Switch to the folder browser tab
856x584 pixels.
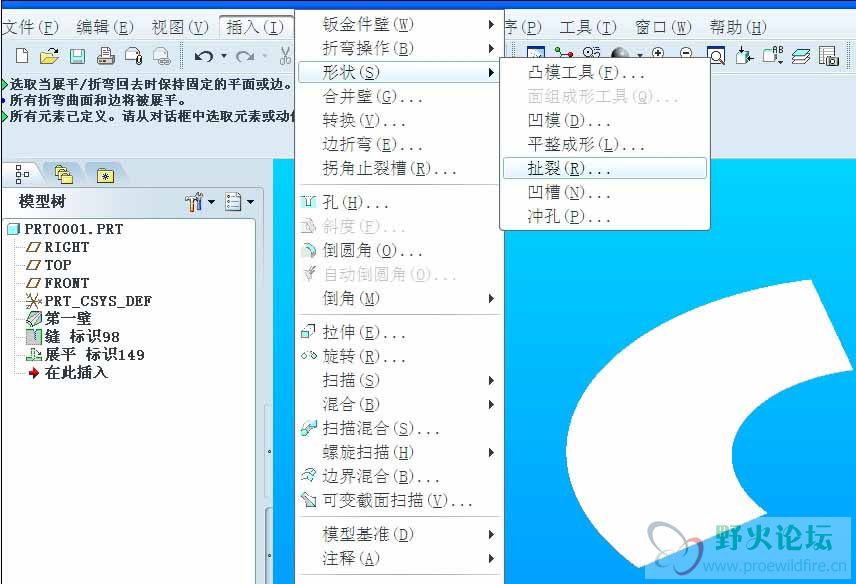(64, 173)
